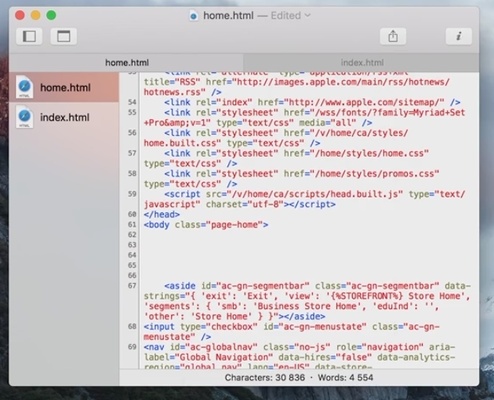Click the Safari file icon beside home.html
The height and width of the screenshot is (400, 494).
pyautogui.click(x=25, y=87)
